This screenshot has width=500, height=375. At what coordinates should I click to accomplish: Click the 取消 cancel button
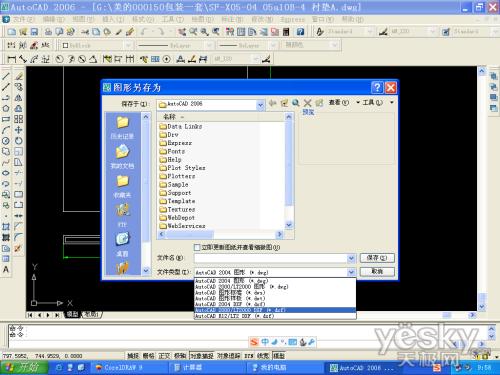[x=377, y=271]
